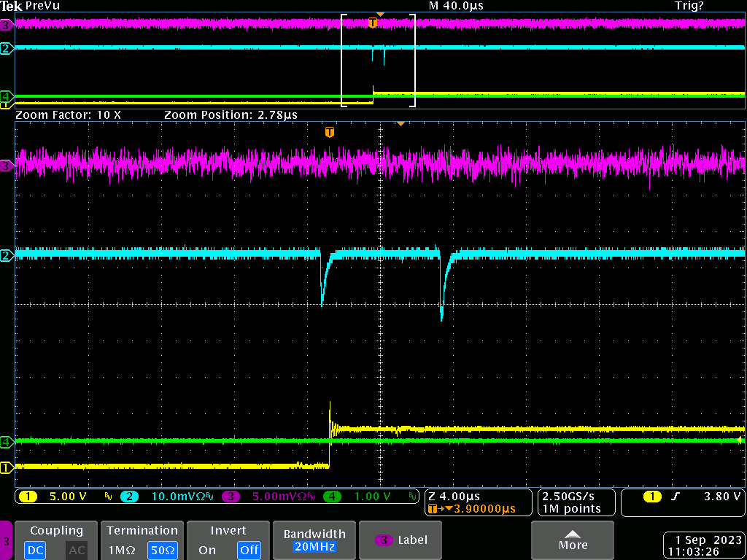Click the channel 2 cyan ground marker in main view
Image resolution: width=747 pixels, height=560 pixels.
7,255
